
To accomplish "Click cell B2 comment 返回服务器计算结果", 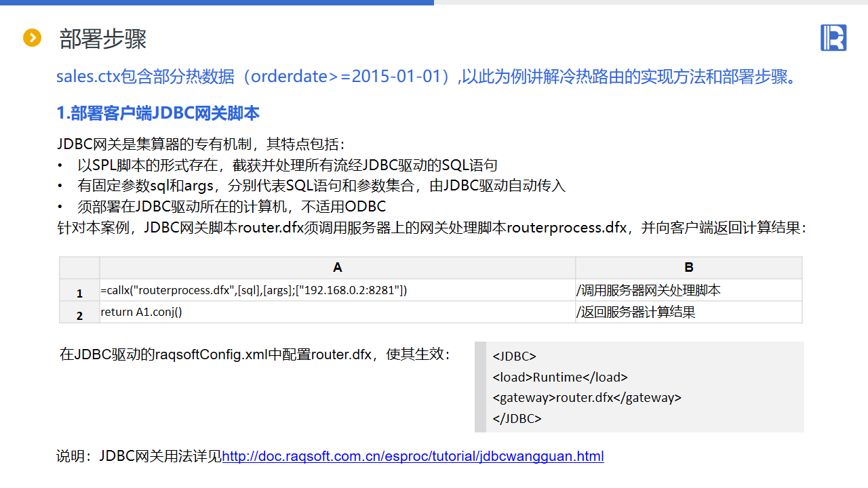I will click(x=689, y=312).
